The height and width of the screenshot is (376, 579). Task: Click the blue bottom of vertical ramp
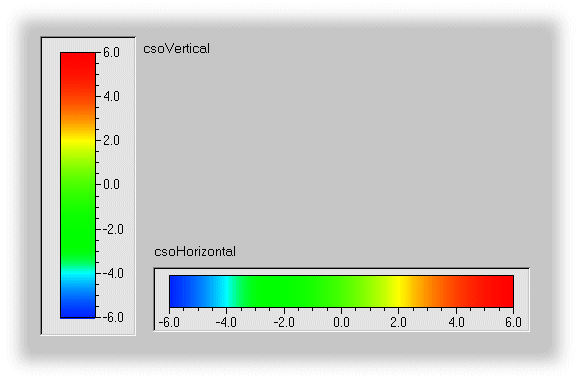tap(78, 308)
